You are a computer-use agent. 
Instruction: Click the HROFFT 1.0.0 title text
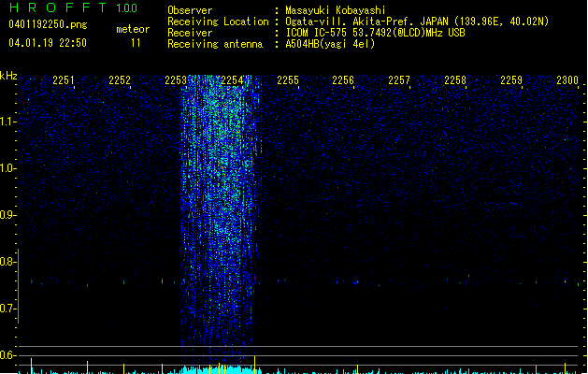tap(74, 7)
